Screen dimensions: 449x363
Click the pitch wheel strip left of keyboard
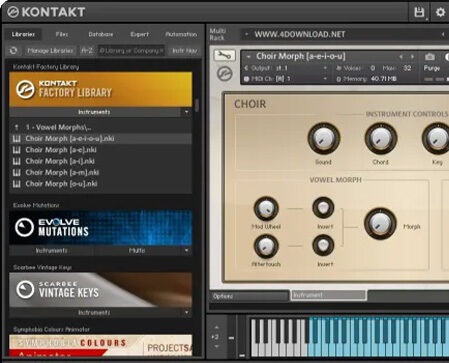click(231, 337)
